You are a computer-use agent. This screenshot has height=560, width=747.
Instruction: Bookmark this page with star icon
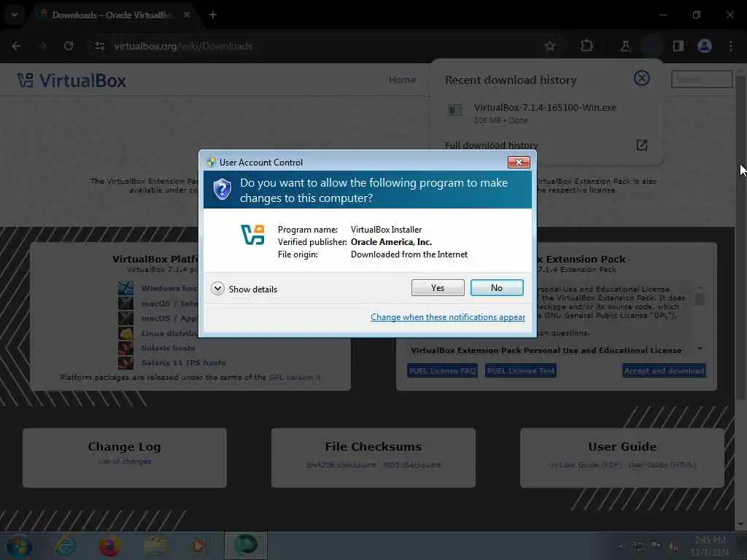tap(550, 46)
